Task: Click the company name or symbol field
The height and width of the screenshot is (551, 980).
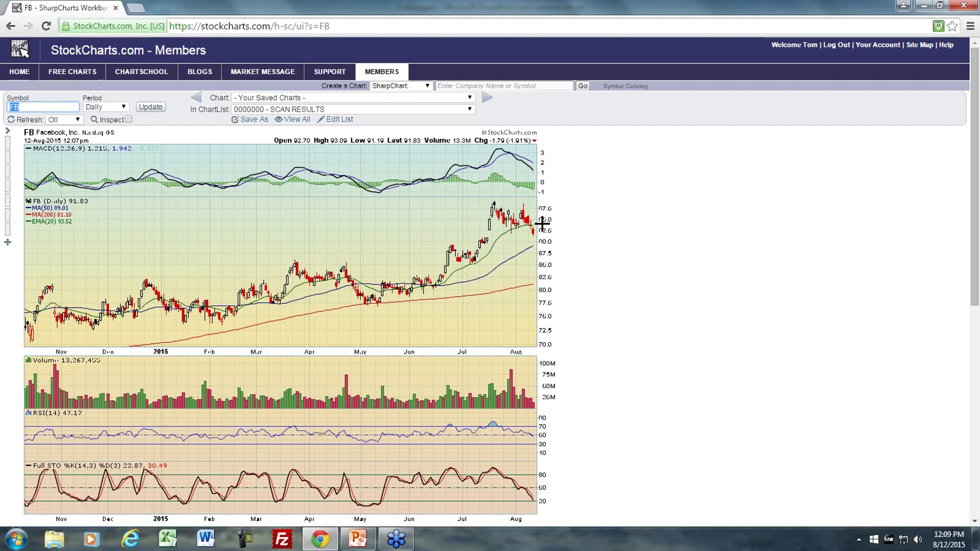Action: coord(504,86)
